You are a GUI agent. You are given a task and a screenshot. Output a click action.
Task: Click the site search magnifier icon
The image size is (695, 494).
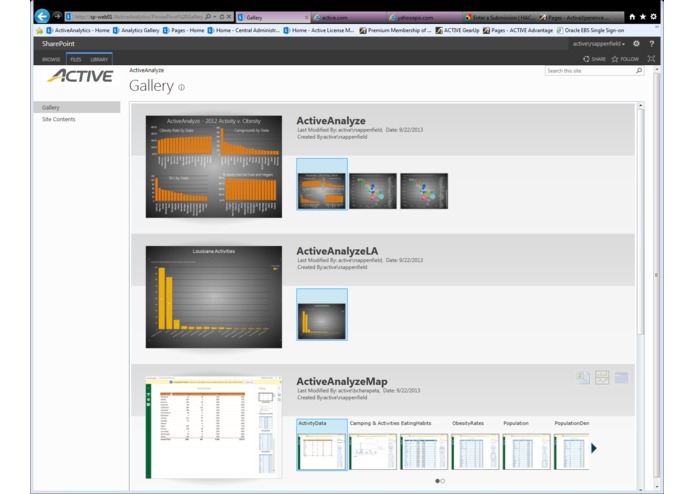point(639,71)
